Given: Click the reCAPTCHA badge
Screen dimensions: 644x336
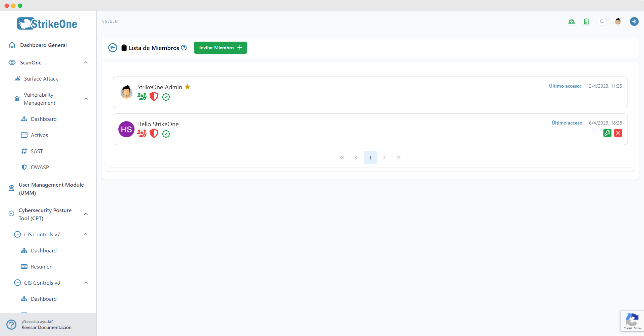Looking at the screenshot, I should coord(632,321).
